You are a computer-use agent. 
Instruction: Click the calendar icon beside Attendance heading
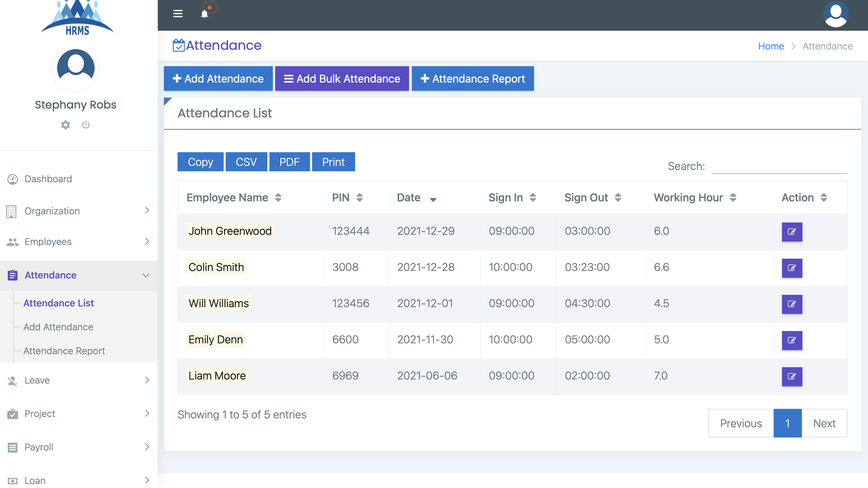(x=178, y=45)
